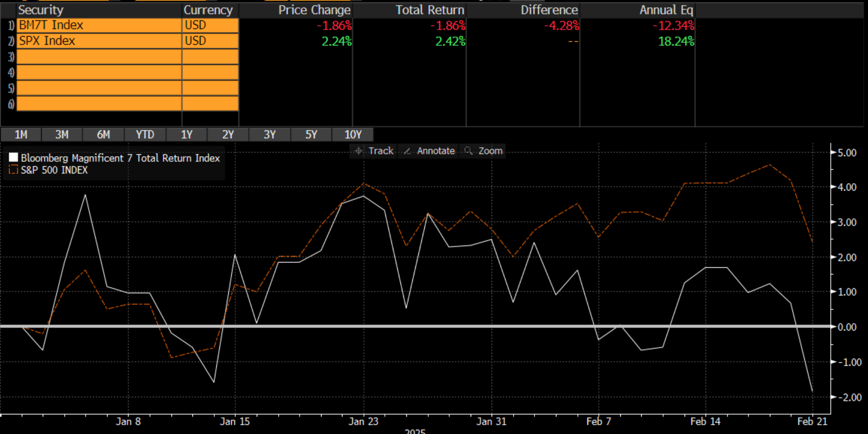Click the Track crosshair icon
This screenshot has width=868, height=434.
pos(358,151)
